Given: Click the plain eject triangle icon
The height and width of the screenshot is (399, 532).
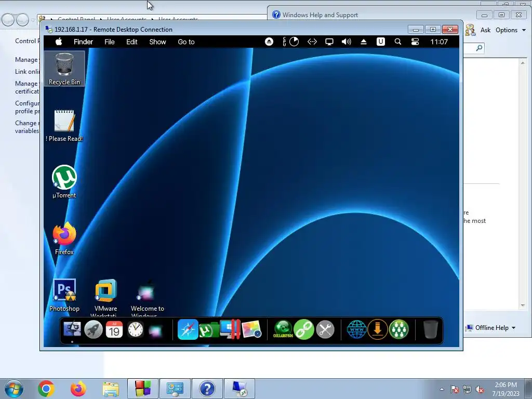Looking at the screenshot, I should [x=363, y=42].
